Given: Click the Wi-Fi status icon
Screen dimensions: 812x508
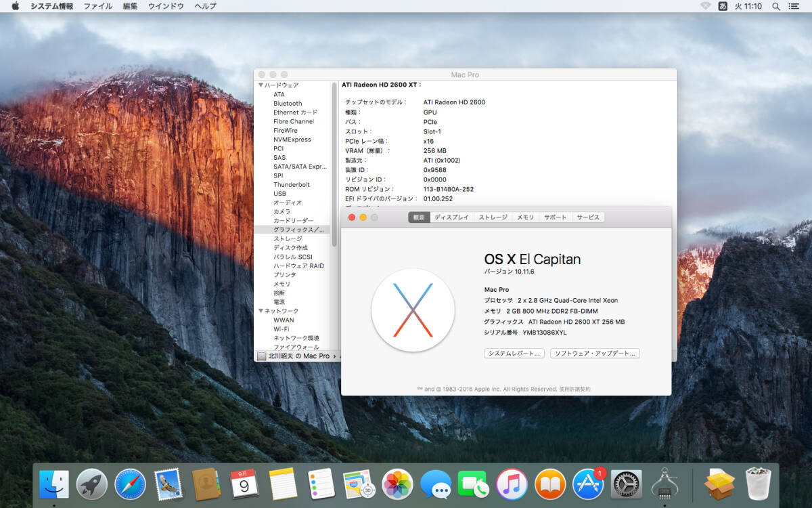Looking at the screenshot, I should (705, 6).
